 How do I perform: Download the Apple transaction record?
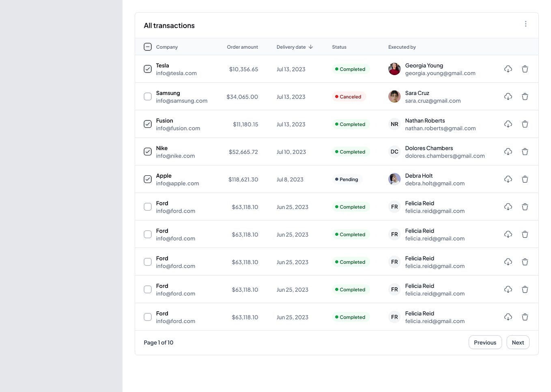[x=508, y=179]
